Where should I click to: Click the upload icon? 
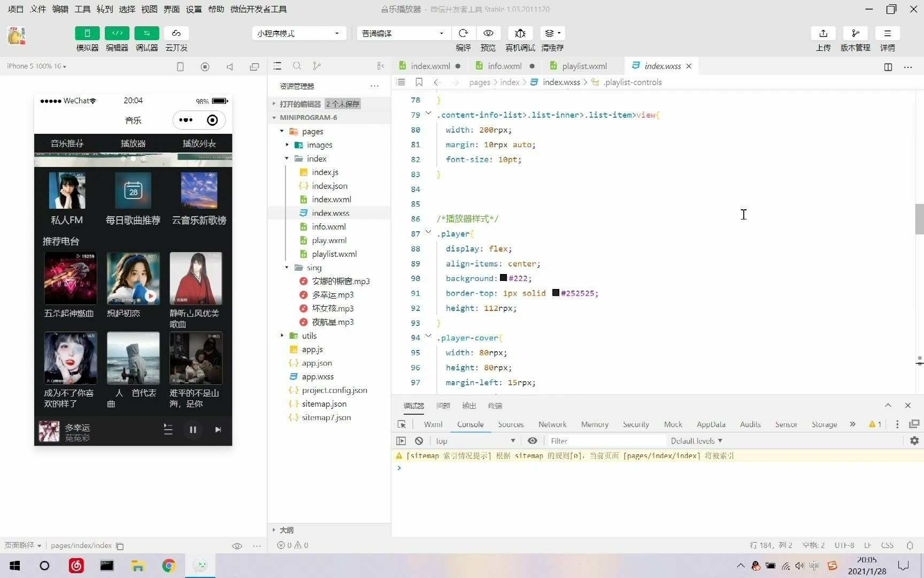tap(823, 33)
